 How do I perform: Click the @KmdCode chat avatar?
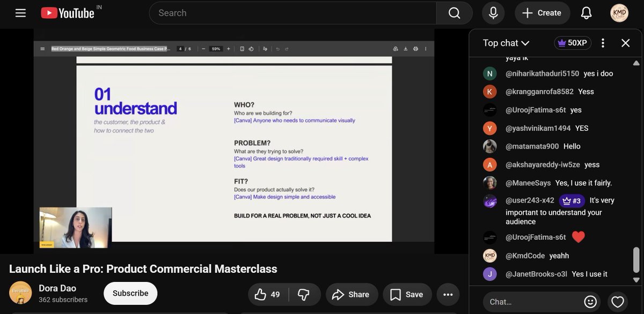489,256
